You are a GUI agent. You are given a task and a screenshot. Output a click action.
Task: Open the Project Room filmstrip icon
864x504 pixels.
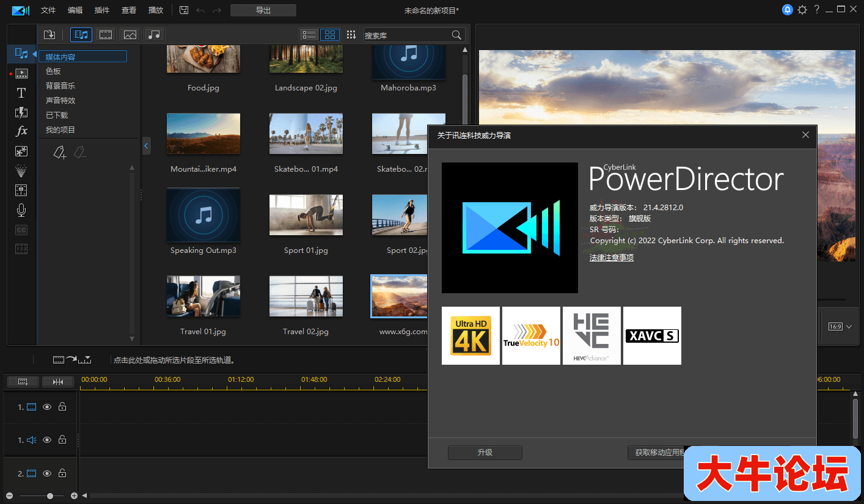tap(21, 74)
